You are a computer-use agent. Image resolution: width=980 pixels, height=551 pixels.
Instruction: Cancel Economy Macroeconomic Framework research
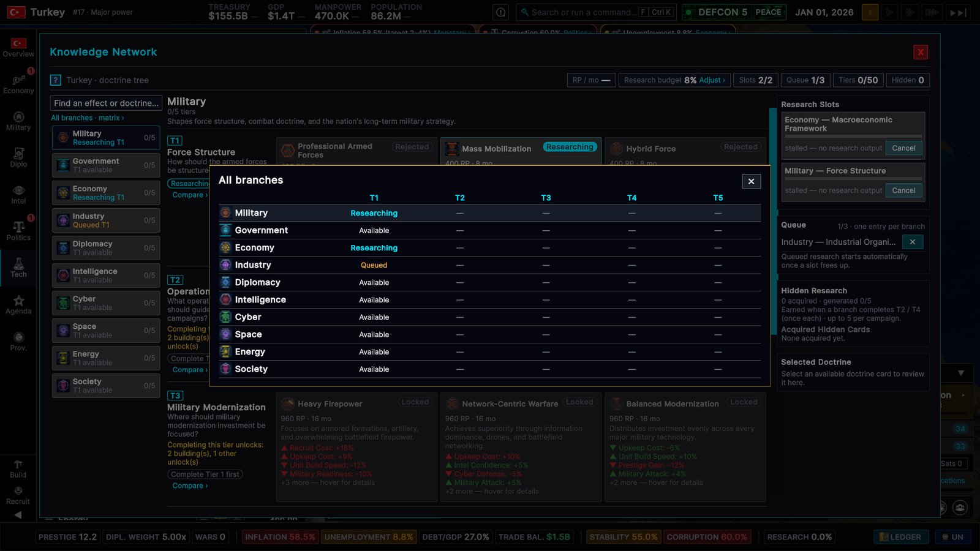(903, 148)
